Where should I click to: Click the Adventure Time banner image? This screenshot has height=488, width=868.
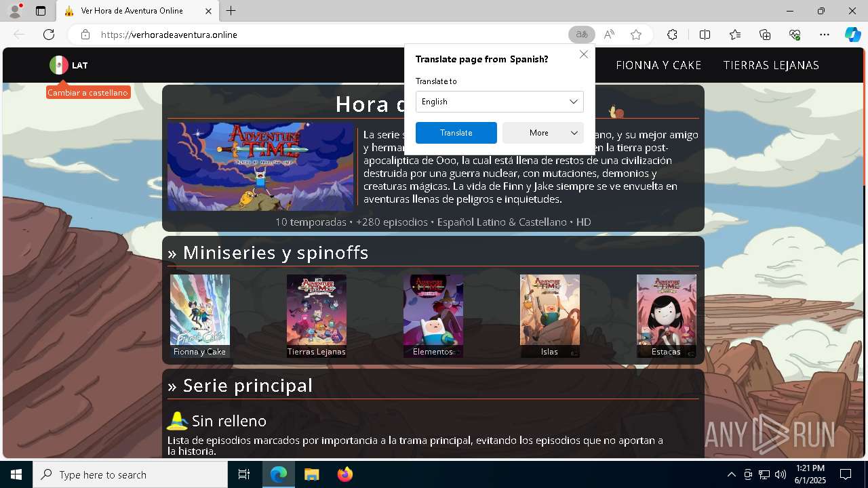[x=260, y=167]
